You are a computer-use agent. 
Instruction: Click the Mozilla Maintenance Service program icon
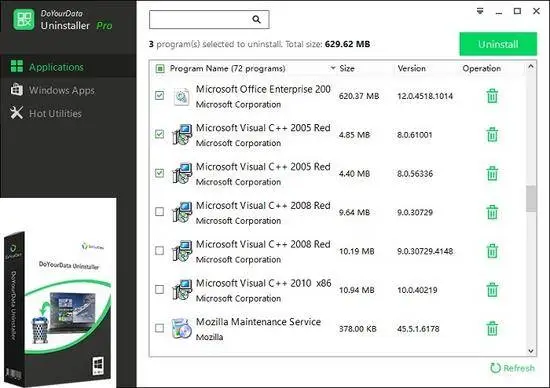tap(182, 329)
